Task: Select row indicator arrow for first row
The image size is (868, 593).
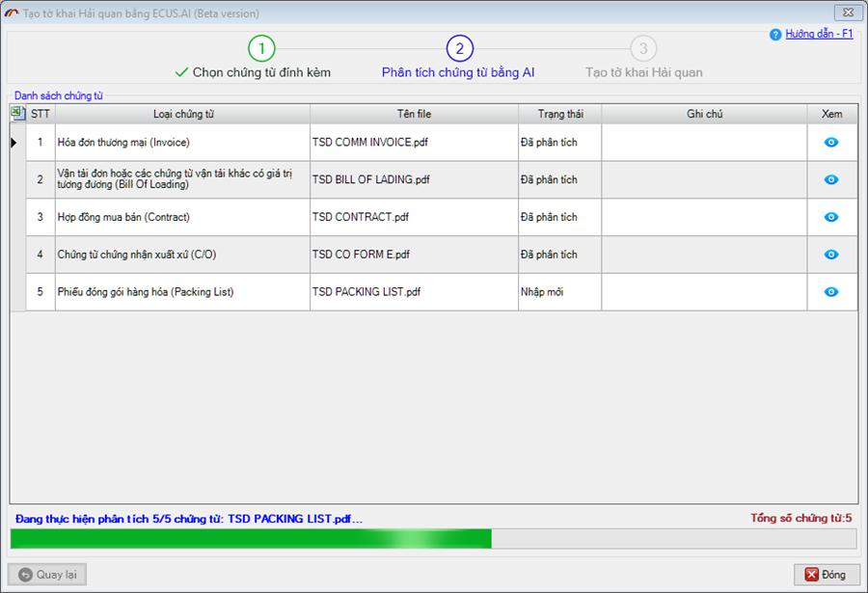Action: point(14,143)
